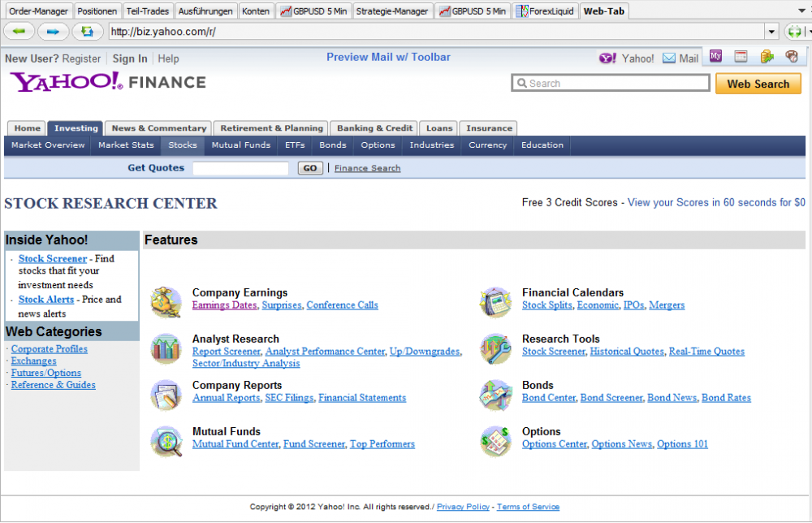Image resolution: width=812 pixels, height=523 pixels.
Task: Click the Get Quotes input field
Action: pyautogui.click(x=240, y=168)
